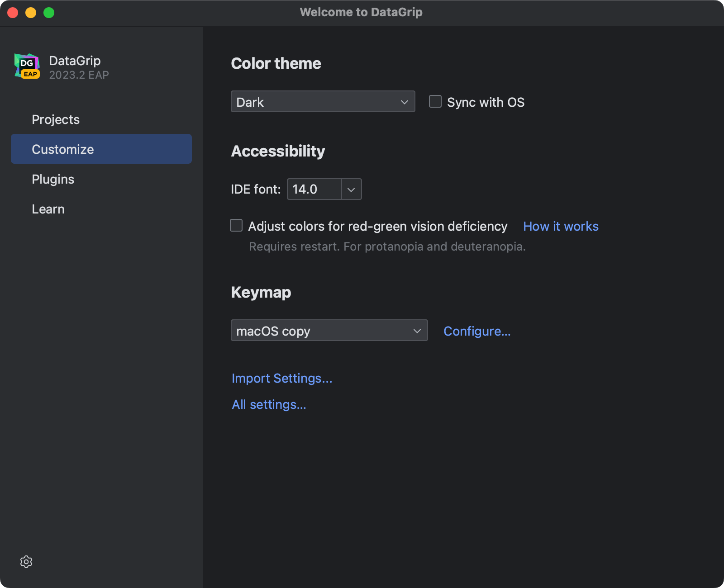
Task: Maximize the window using the green button
Action: [49, 13]
